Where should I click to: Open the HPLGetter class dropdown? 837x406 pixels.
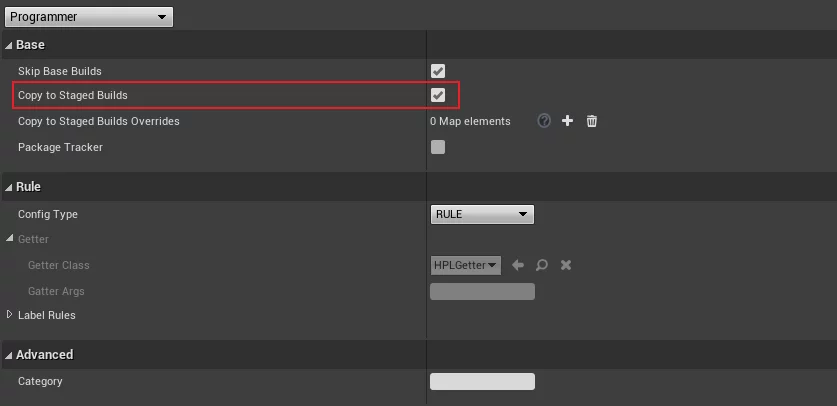465,265
